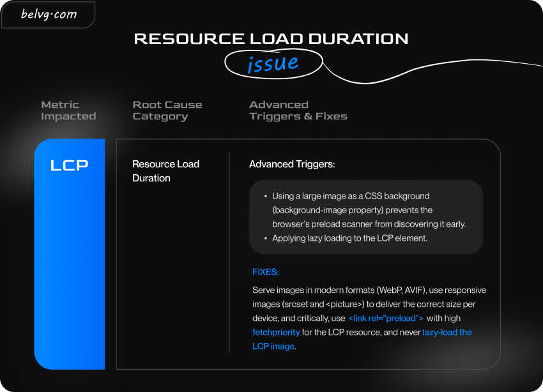Select the 'Advanced Triggers & Fixes' column header
This screenshot has height=392, width=543.
click(298, 110)
